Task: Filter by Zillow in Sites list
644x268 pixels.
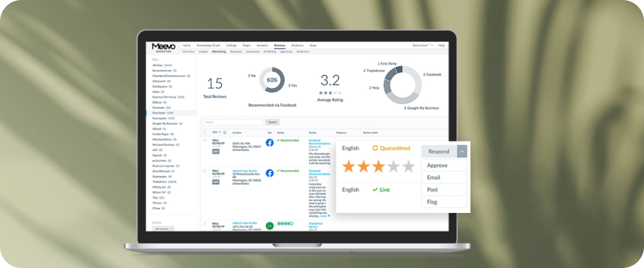Action: click(159, 208)
